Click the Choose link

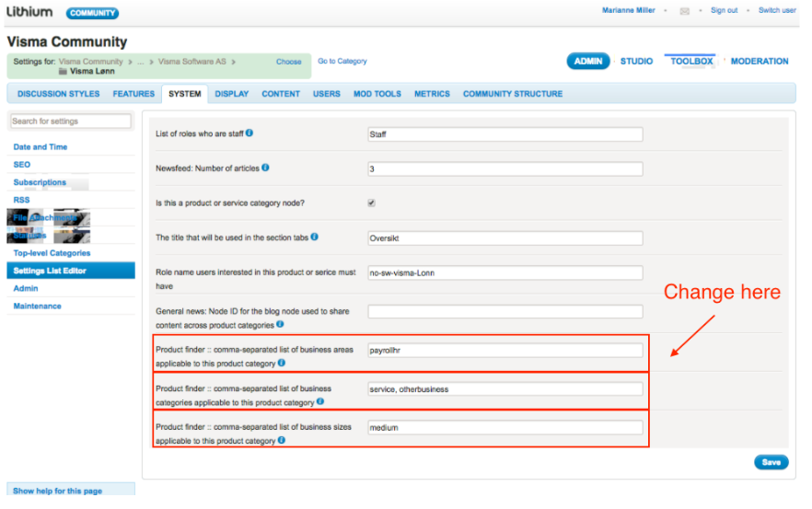(x=288, y=62)
